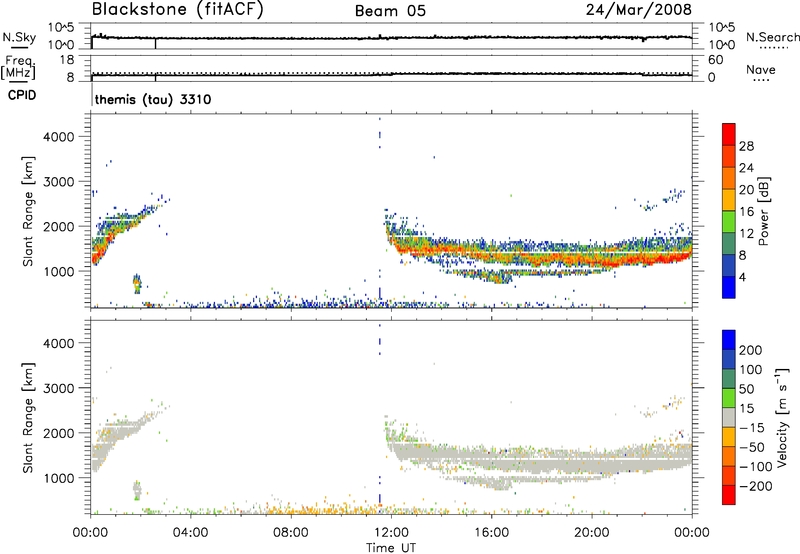Click the '28' power scale value
This screenshot has height=554, width=800.
746,146
